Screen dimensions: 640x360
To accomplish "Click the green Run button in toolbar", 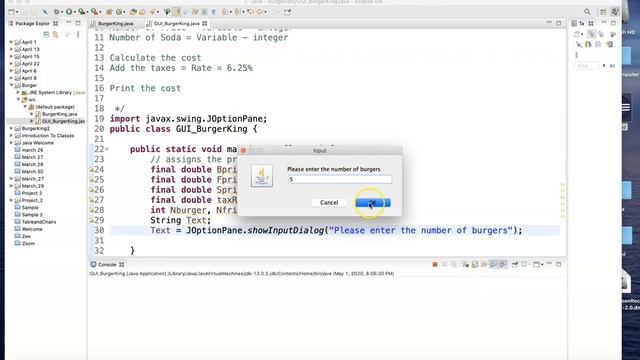I will pos(69,12).
